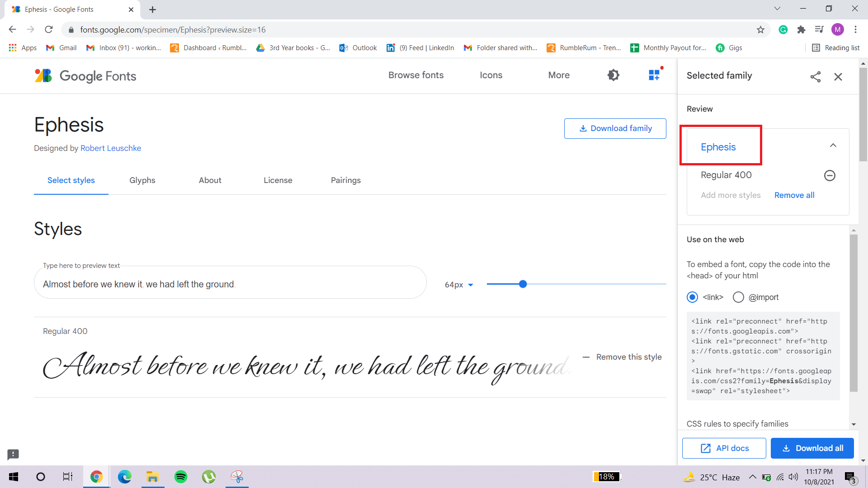
Task: Bookmark this page with the star icon
Action: [x=760, y=30]
